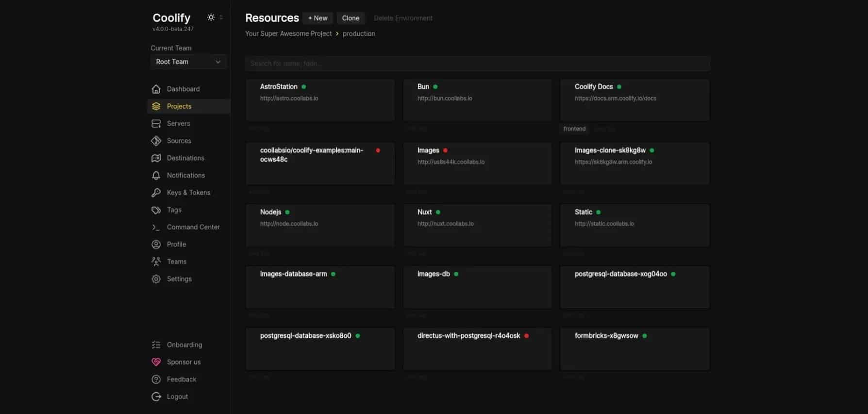The height and width of the screenshot is (414, 868).
Task: Toggle the light/dark theme sun icon
Action: pos(211,17)
